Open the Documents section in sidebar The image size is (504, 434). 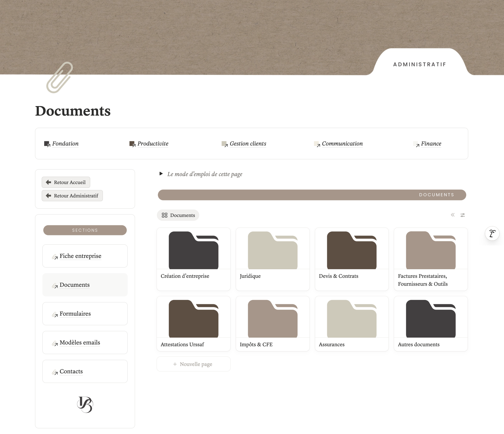[x=85, y=285]
